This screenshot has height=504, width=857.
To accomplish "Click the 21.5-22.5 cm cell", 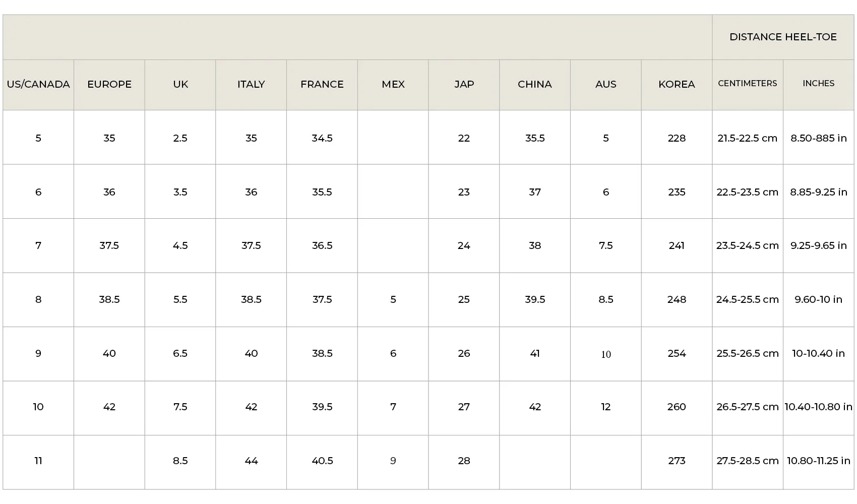I will coord(748,138).
